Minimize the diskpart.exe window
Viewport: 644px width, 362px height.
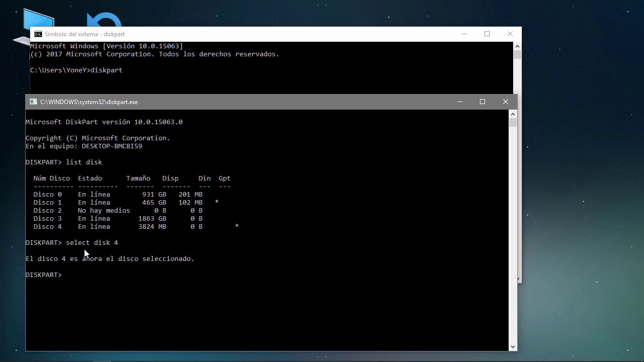click(x=459, y=102)
